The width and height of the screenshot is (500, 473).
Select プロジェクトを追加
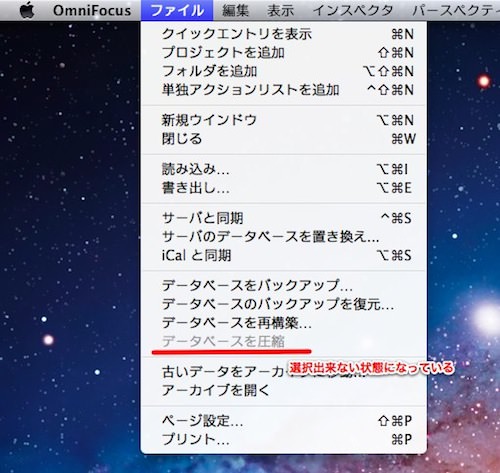pyautogui.click(x=284, y=53)
